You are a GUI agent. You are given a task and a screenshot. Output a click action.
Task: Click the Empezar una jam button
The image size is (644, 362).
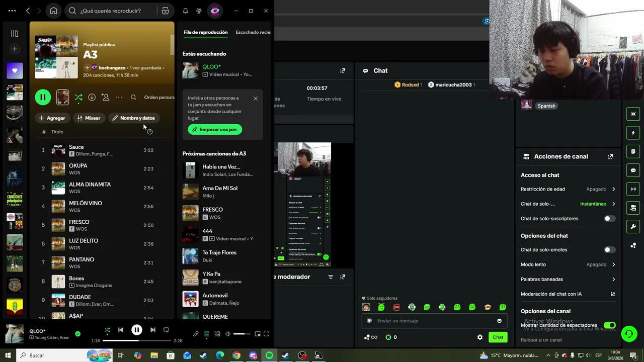tap(215, 129)
